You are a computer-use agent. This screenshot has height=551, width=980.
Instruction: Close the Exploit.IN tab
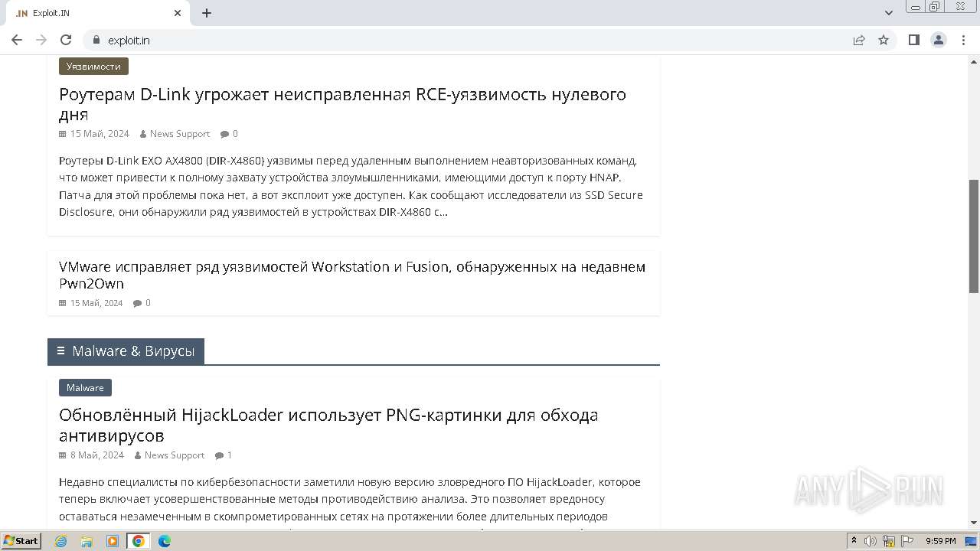pyautogui.click(x=178, y=13)
